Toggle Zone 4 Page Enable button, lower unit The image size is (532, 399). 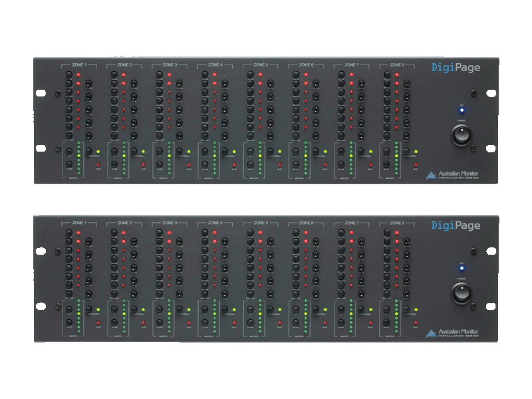click(x=225, y=309)
